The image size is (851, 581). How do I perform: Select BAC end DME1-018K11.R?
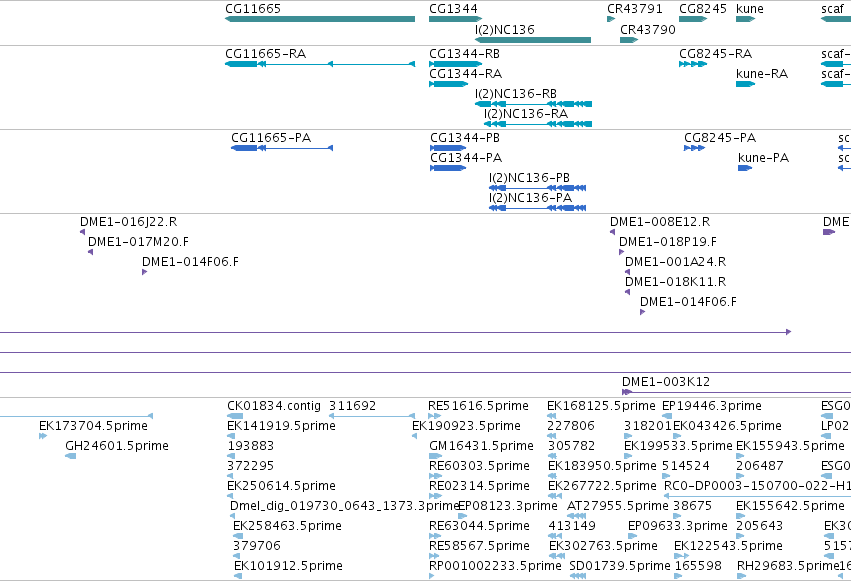[x=627, y=292]
